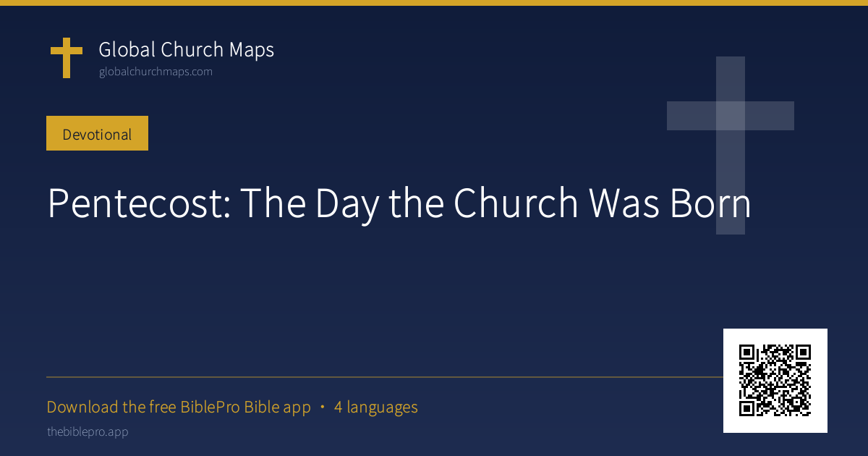The height and width of the screenshot is (456, 868).
Task: Visit the globalchurchmaps.com link
Action: 156,72
